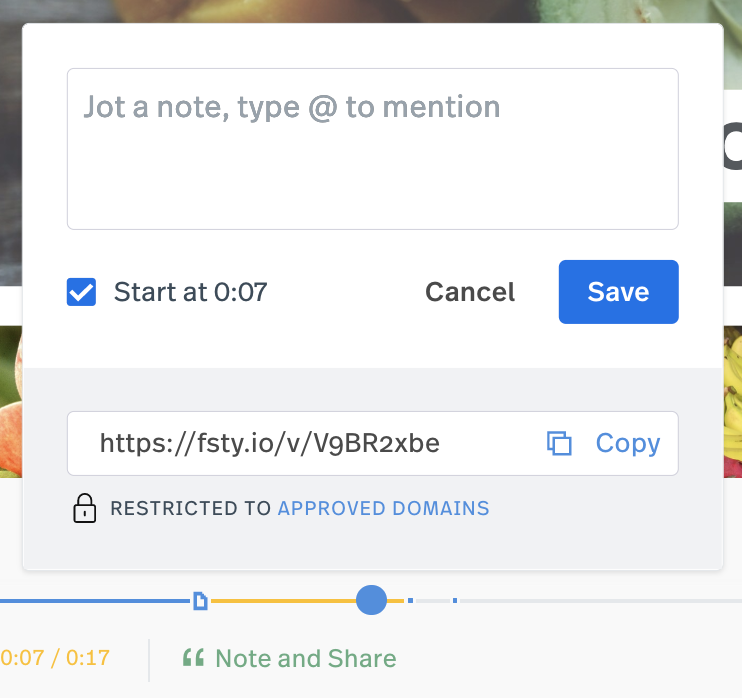742x698 pixels.
Task: Click the quotation mark icon for Note and Share
Action: [x=194, y=658]
